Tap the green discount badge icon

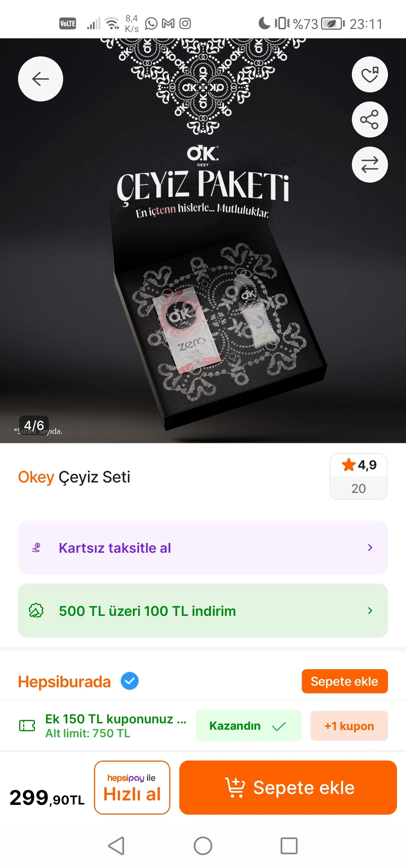36,611
